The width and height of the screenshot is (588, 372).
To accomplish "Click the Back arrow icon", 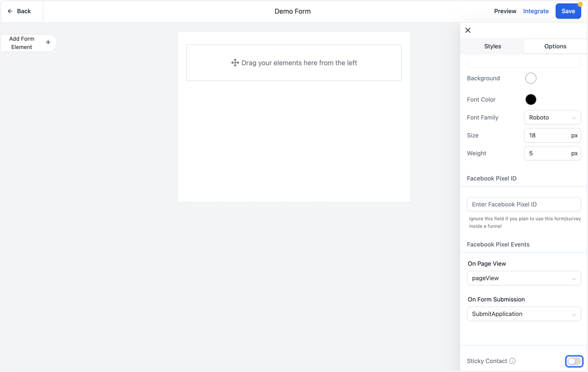I will pos(10,11).
